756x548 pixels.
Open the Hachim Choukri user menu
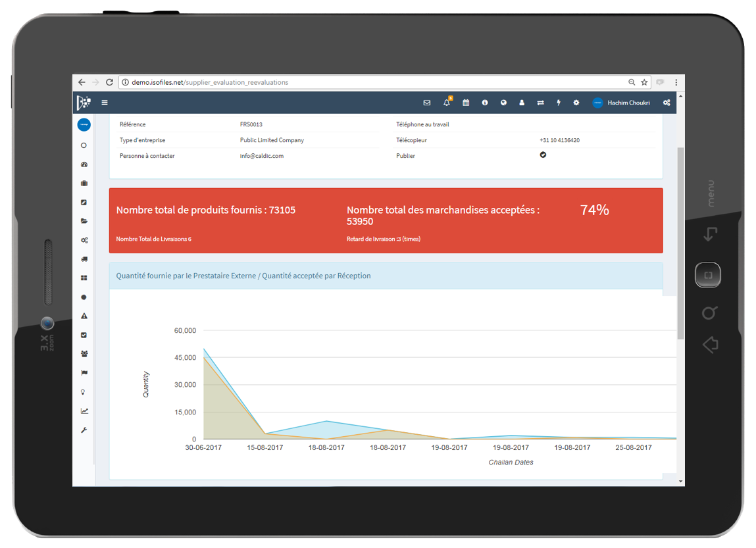pos(621,103)
